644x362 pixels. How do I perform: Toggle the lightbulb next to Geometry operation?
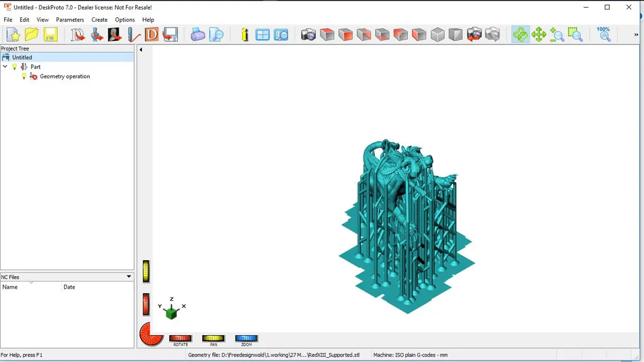tap(24, 76)
